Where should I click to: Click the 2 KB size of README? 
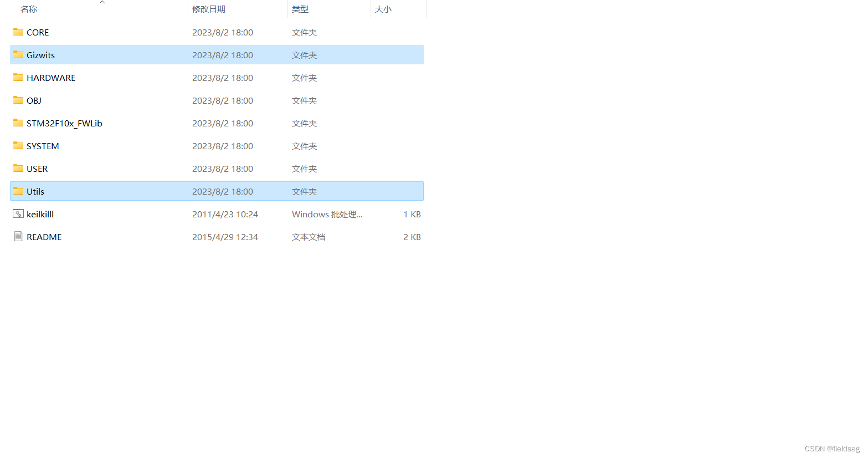[x=412, y=237]
